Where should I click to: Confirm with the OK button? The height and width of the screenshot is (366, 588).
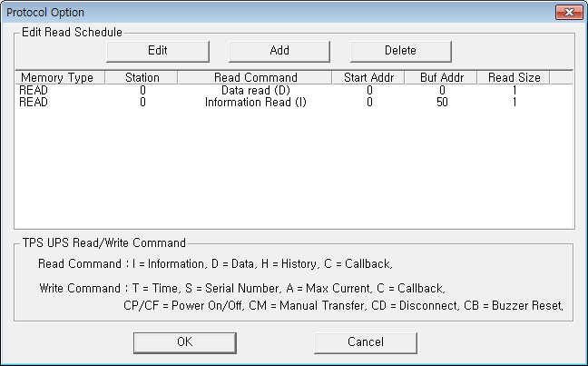[x=185, y=342]
